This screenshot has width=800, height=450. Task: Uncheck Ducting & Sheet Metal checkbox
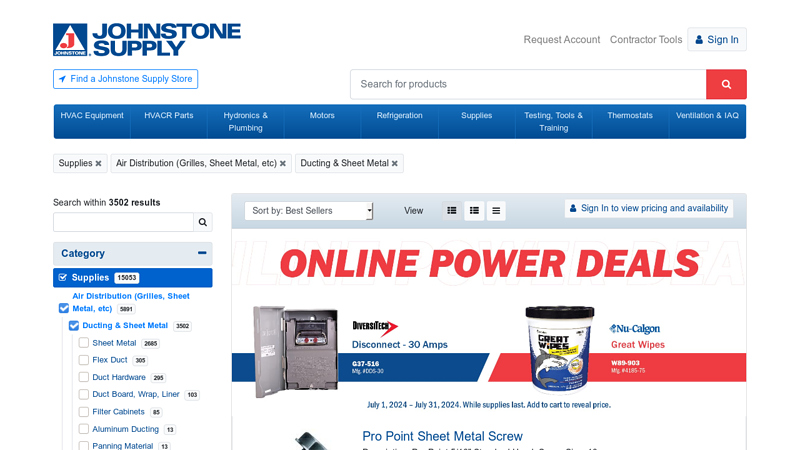point(74,326)
